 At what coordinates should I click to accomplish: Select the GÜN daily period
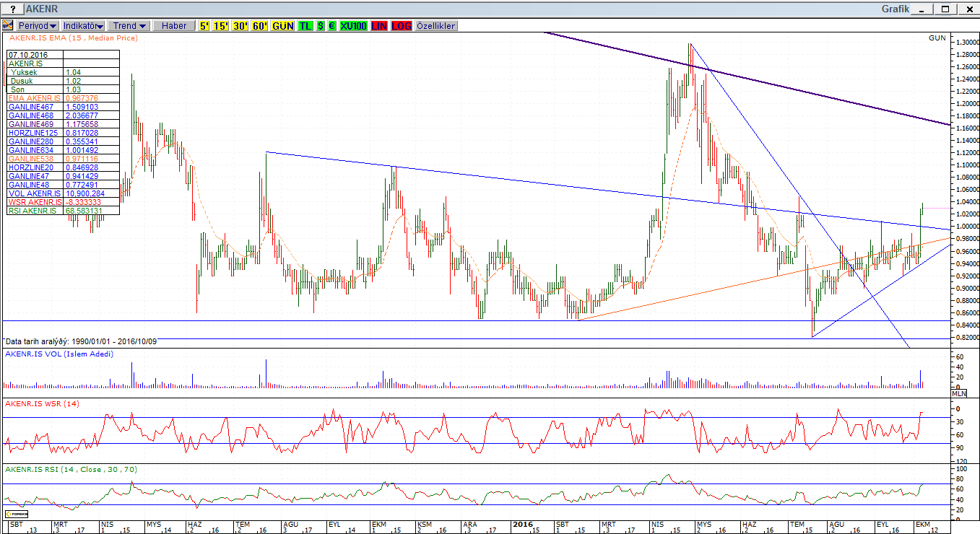coord(282,25)
